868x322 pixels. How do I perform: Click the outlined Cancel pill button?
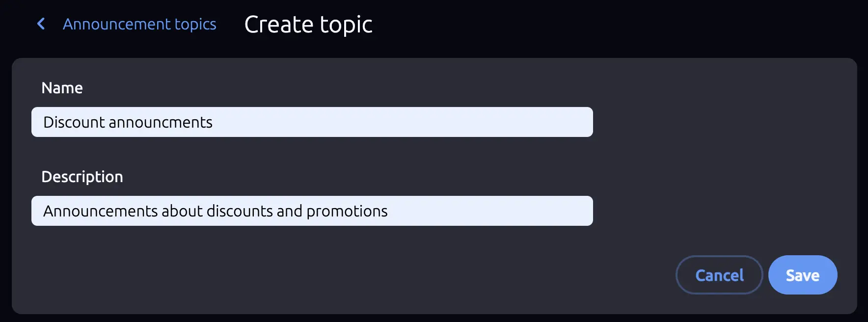tap(719, 275)
